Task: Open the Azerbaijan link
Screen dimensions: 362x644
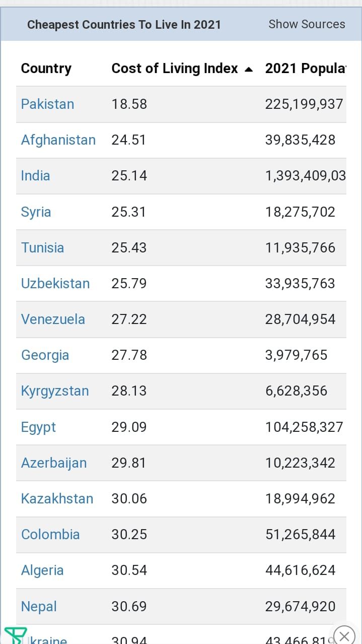Action: click(54, 463)
